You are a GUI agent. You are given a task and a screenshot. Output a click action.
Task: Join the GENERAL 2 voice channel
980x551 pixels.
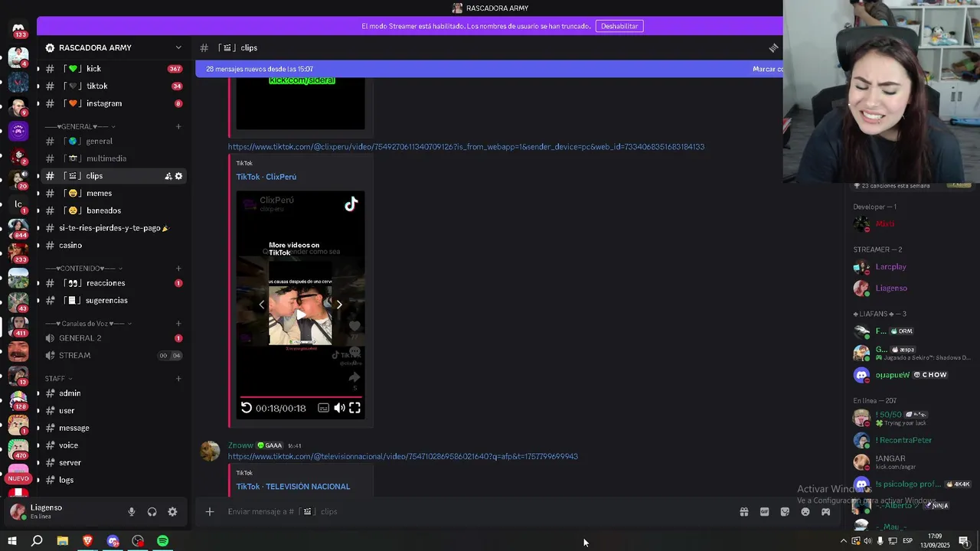(x=113, y=338)
